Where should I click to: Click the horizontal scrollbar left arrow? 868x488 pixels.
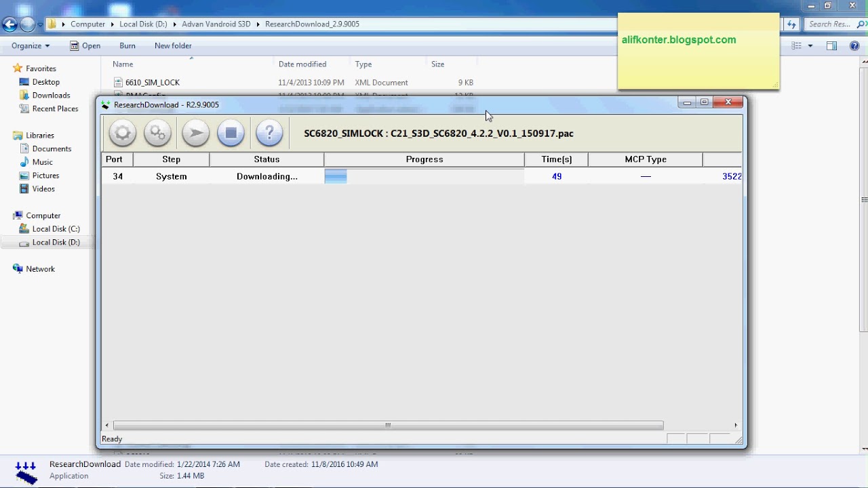[106, 426]
